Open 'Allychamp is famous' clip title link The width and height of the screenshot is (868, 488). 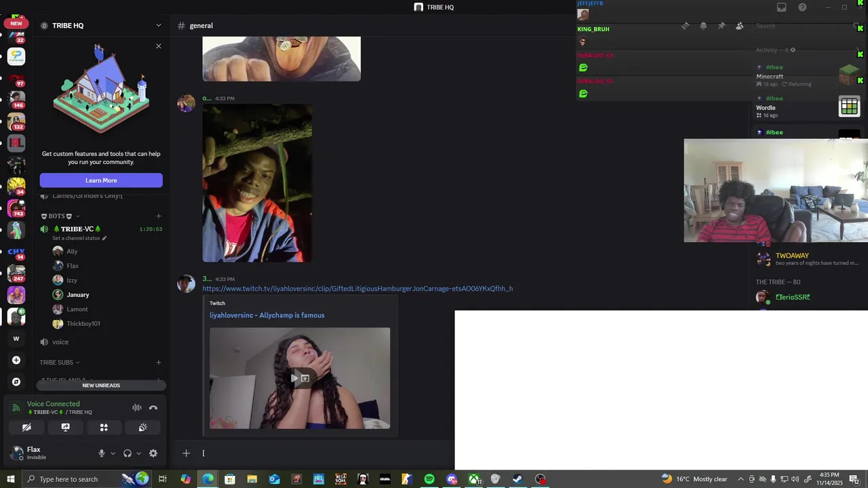267,315
